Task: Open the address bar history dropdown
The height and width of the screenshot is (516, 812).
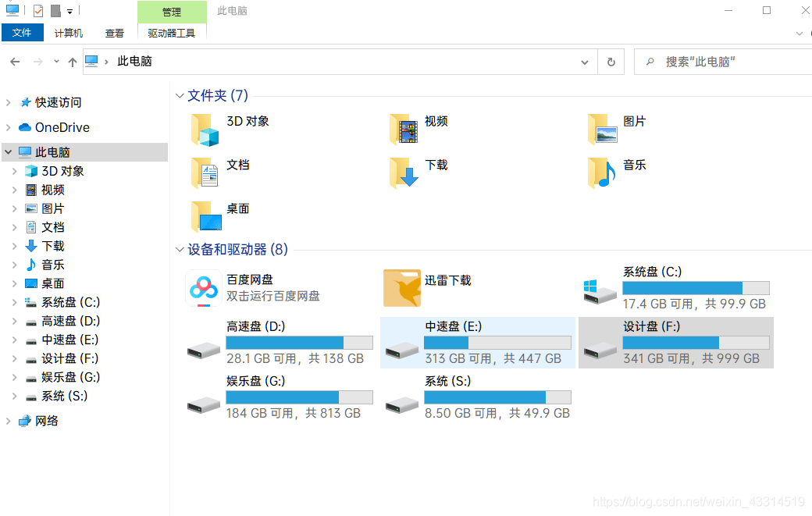Action: click(x=585, y=61)
